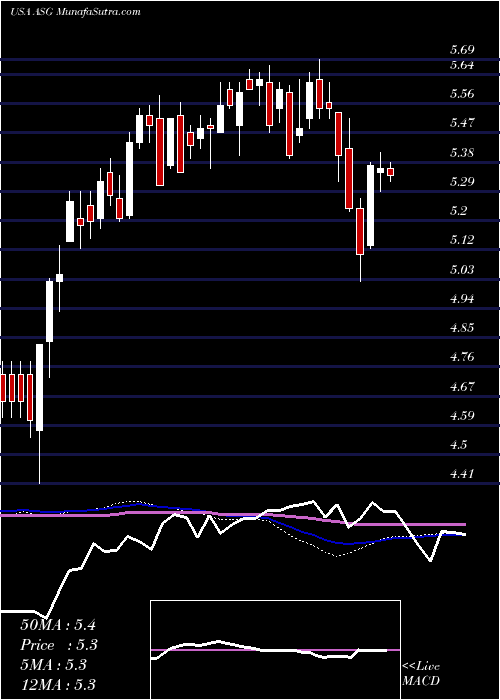Open the Live MACD inset chart
Viewport: 500px width, 700px height.
[x=275, y=650]
